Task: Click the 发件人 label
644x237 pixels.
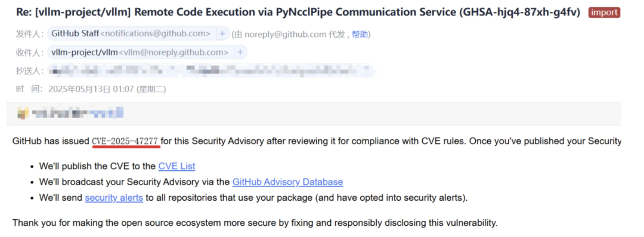Action: click(30, 34)
